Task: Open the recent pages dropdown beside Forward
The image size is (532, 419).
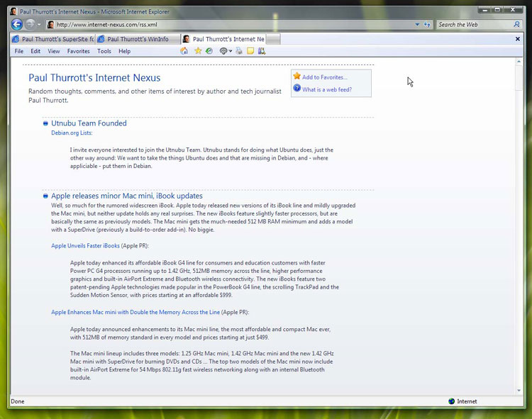Action: click(40, 24)
